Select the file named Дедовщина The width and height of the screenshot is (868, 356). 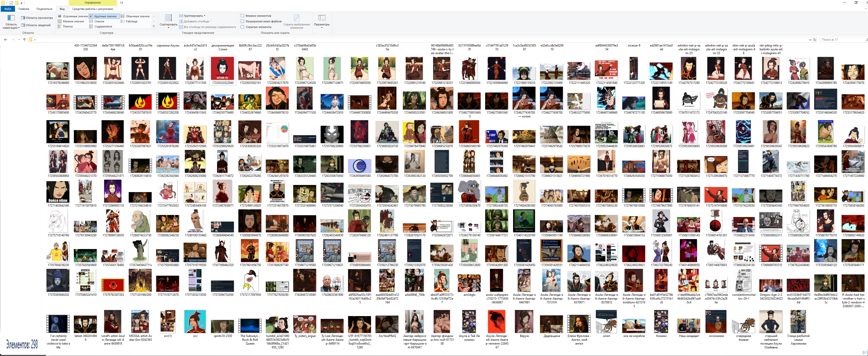tap(552, 326)
